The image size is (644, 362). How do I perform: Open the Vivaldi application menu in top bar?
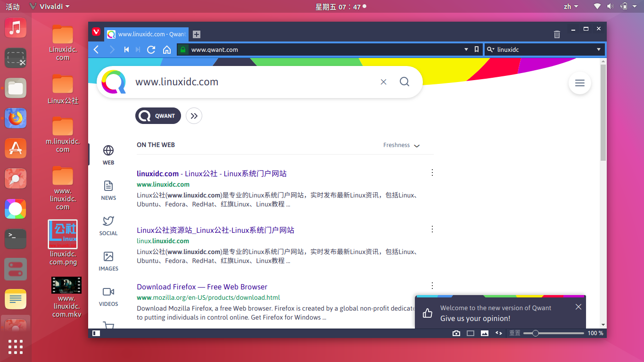pyautogui.click(x=49, y=7)
